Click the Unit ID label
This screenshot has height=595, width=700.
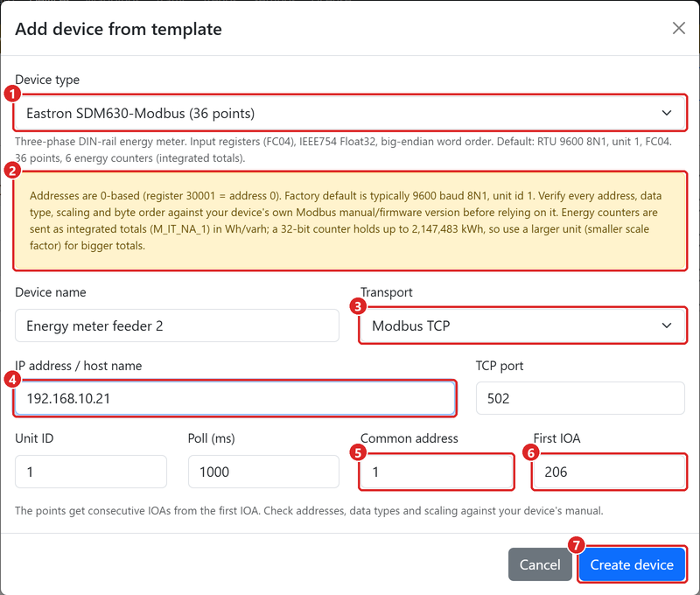click(x=34, y=438)
